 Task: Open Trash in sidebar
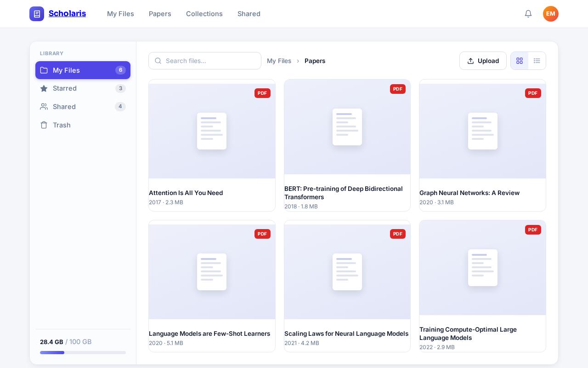click(x=83, y=125)
